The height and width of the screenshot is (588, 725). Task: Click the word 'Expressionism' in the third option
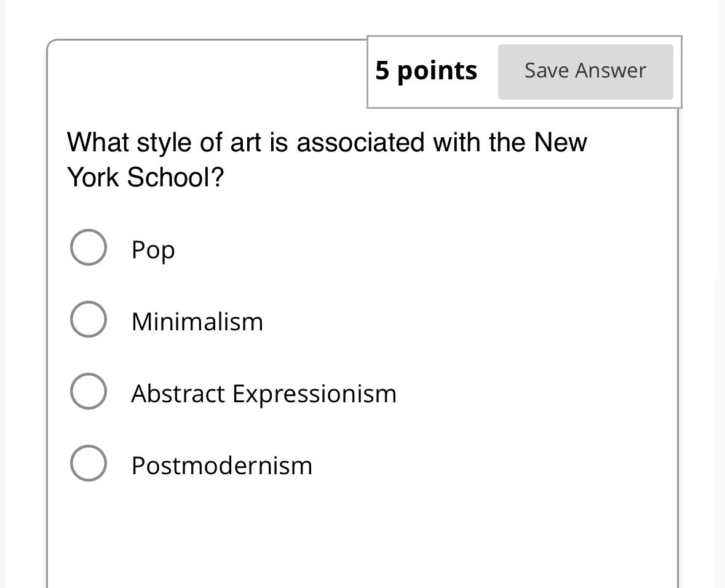(314, 394)
